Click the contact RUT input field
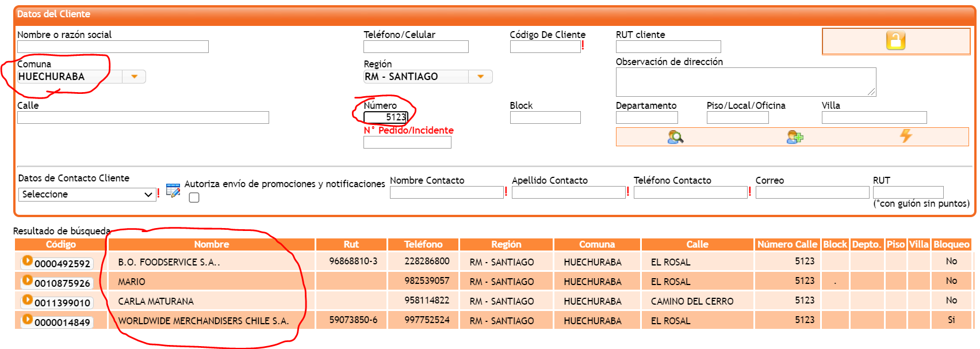The height and width of the screenshot is (349, 980). [908, 192]
